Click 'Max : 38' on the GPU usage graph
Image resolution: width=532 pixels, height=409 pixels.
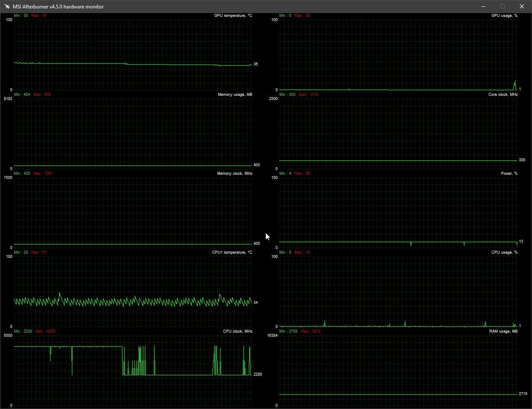302,16
